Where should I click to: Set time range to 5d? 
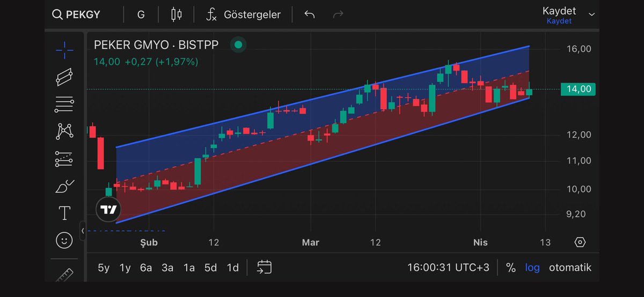click(210, 268)
